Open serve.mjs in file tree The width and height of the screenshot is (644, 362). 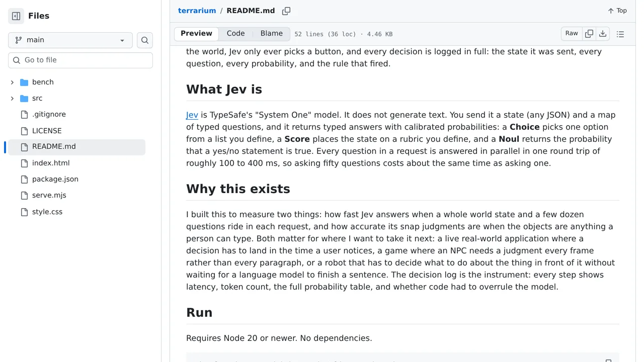point(49,195)
